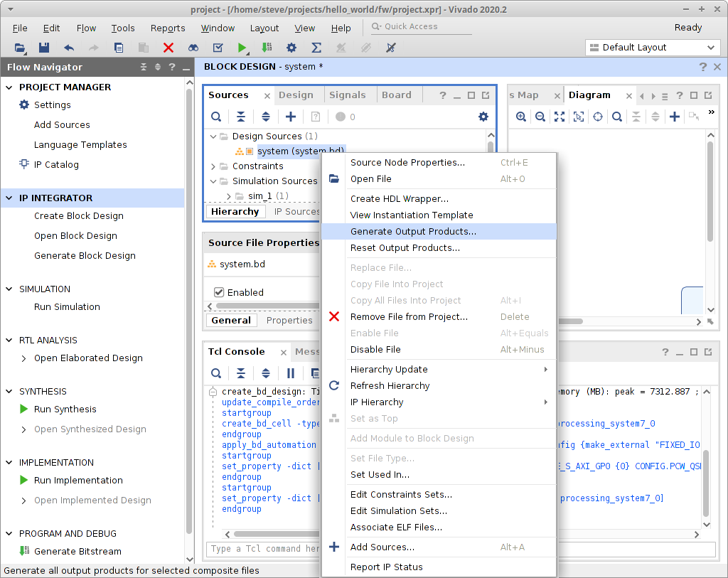Collapse the Design Sources tree node

point(214,136)
